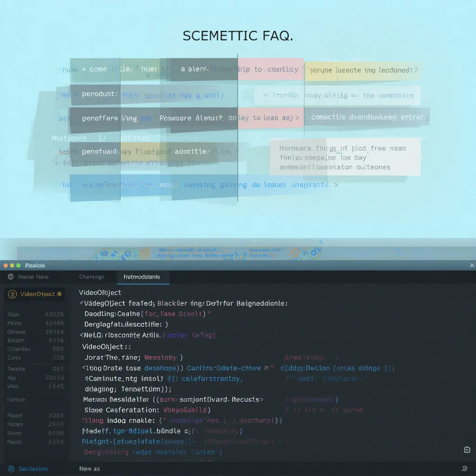
Task: Click the Sardation icon in status bar
Action: 10,469
